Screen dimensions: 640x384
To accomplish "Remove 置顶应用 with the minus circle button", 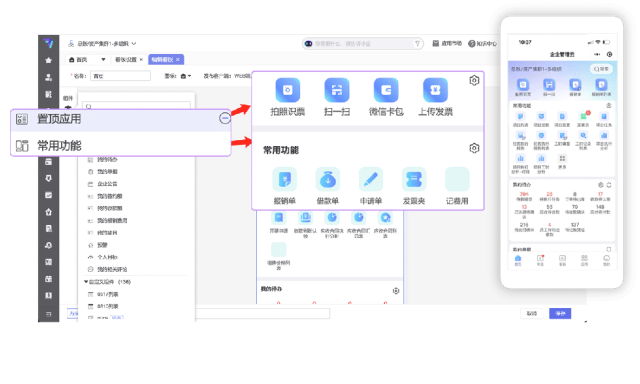I will [225, 118].
